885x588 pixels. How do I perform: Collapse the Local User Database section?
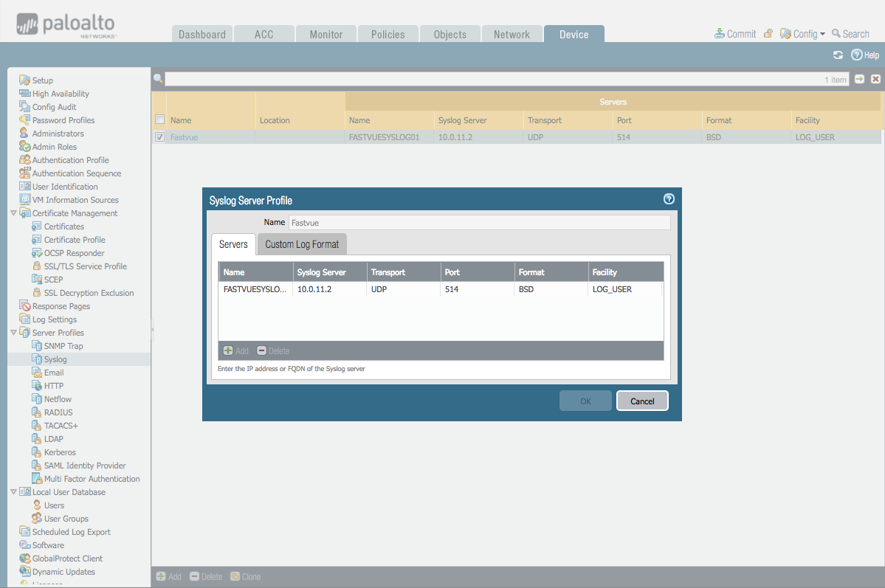point(13,491)
